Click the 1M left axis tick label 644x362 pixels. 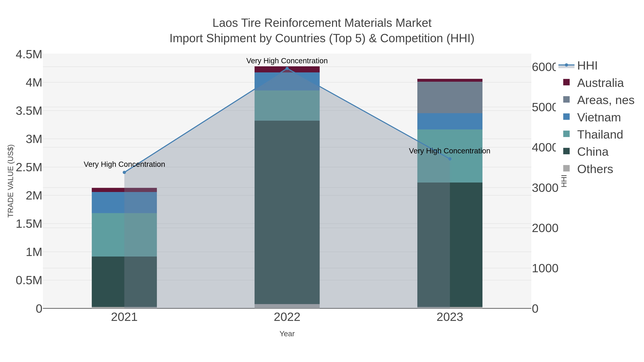point(34,252)
